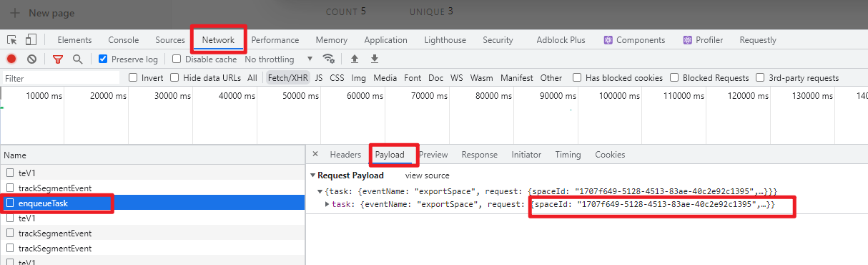
Task: Check the Hide data URLs checkbox
Action: click(x=174, y=78)
